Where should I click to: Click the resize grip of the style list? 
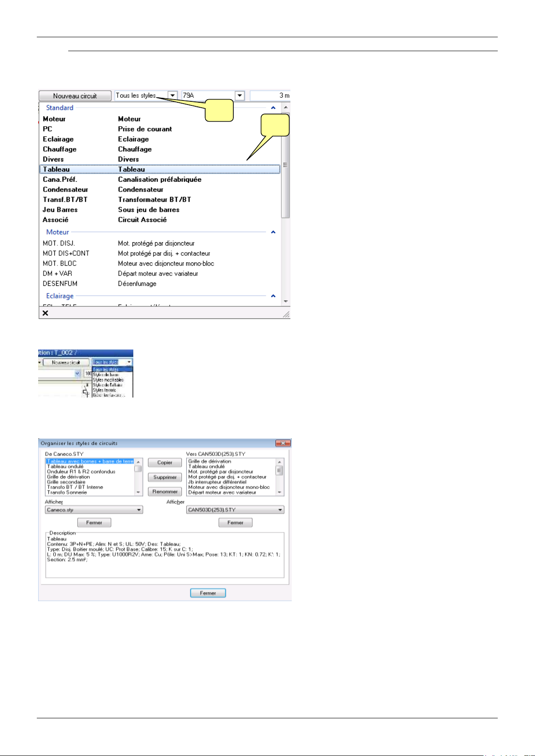286,315
